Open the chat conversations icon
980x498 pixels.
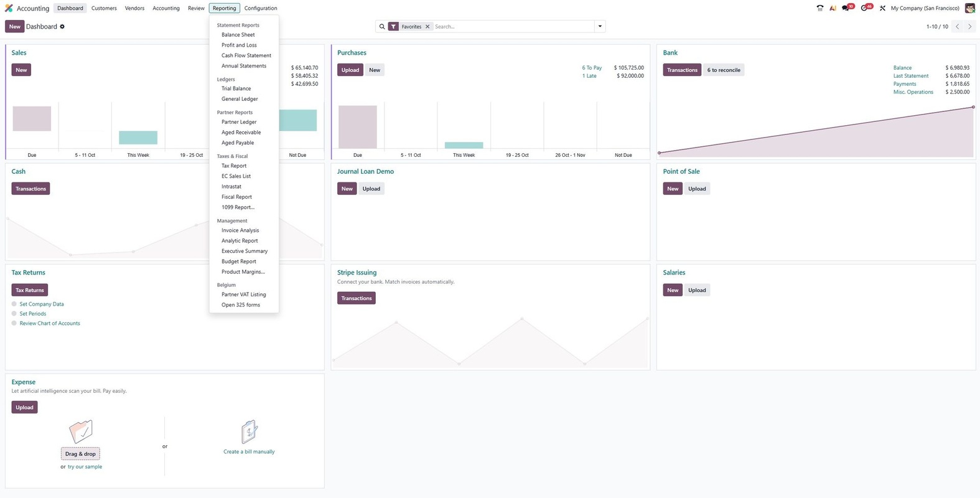[846, 8]
